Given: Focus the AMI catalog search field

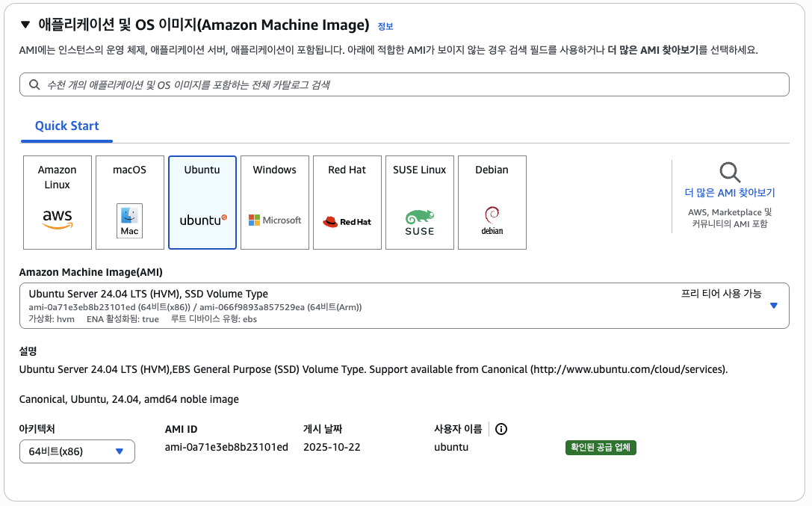Looking at the screenshot, I should [x=404, y=84].
